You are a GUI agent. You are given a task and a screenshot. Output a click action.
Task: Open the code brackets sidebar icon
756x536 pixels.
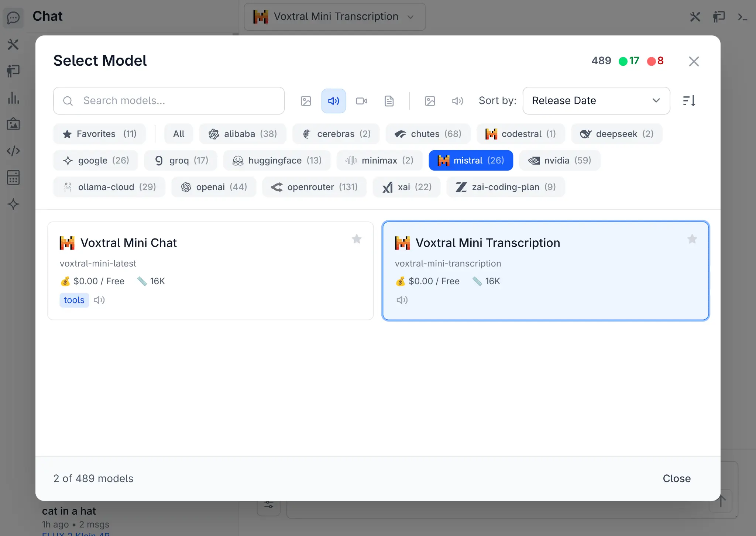pos(13,151)
